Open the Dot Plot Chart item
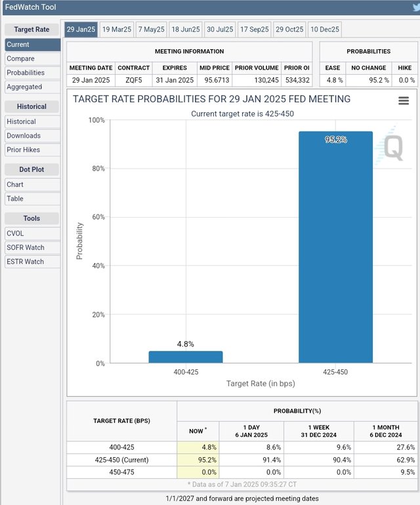Screen dimensions: 420x505 pos(33,184)
